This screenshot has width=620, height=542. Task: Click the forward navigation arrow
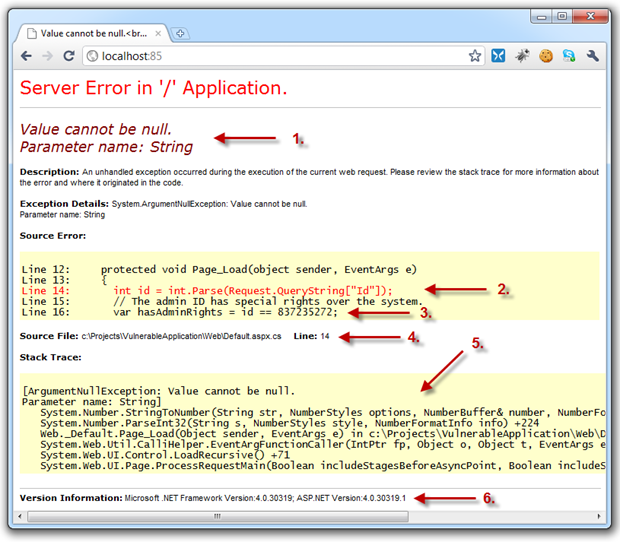click(47, 56)
